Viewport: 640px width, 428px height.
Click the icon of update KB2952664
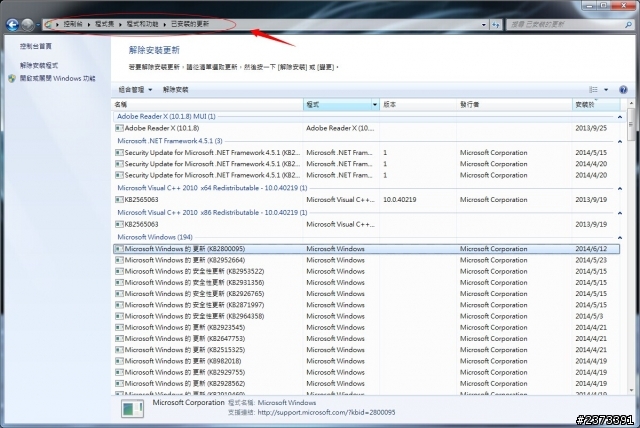[x=119, y=260]
